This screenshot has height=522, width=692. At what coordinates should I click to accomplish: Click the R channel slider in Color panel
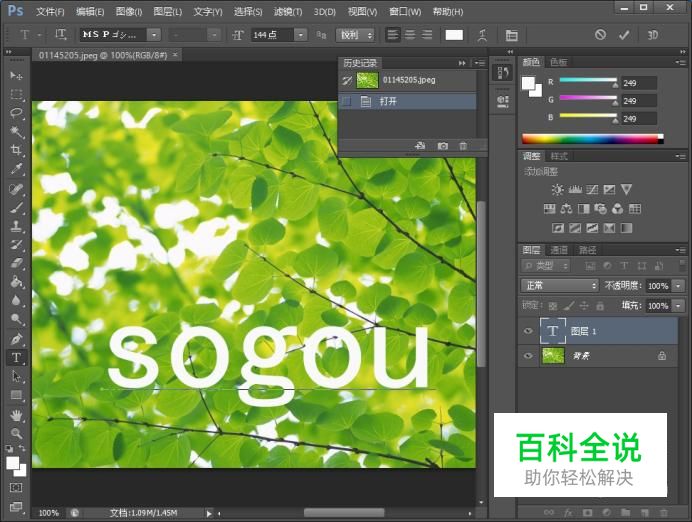tap(588, 80)
